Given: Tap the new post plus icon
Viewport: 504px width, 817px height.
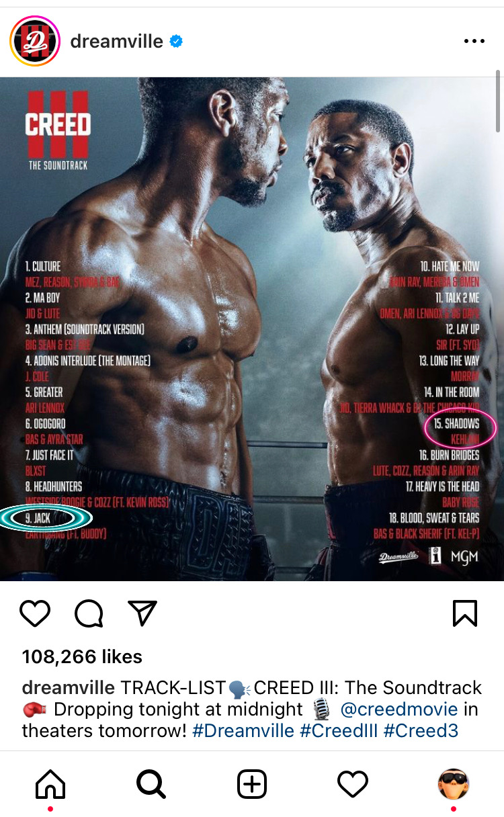Looking at the screenshot, I should pyautogui.click(x=252, y=784).
